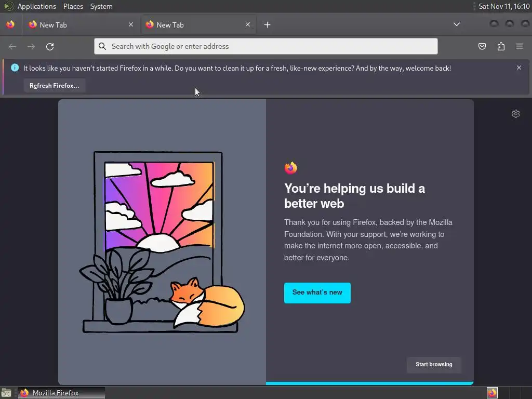Open a new tab with plus button
This screenshot has width=532, height=399.
coord(268,25)
